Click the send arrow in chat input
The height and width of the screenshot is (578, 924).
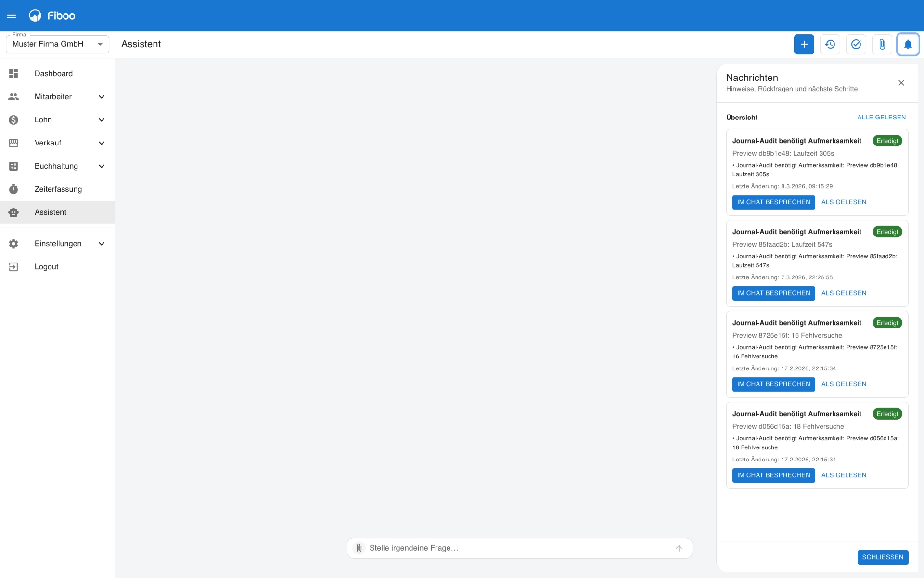pos(679,548)
